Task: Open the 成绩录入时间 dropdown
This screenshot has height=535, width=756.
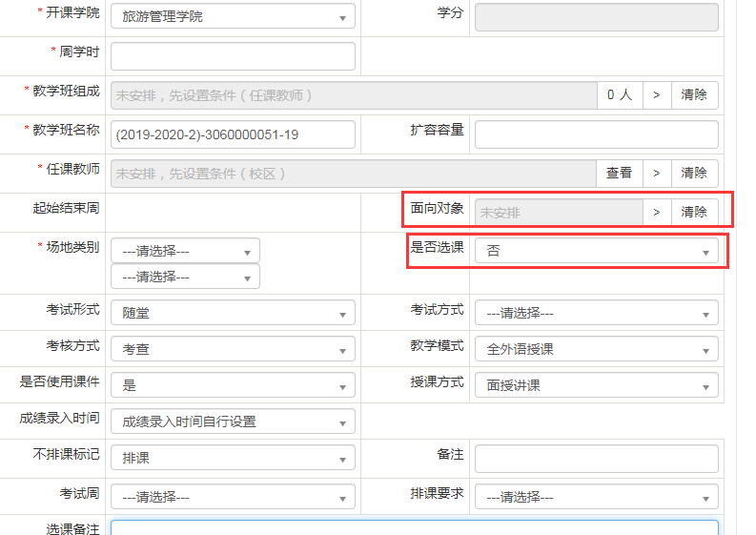Action: pos(233,422)
